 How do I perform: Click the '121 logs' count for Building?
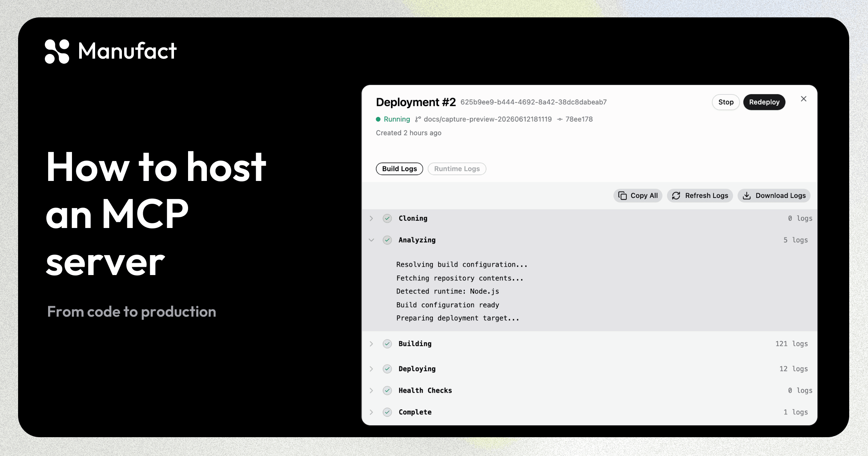792,343
